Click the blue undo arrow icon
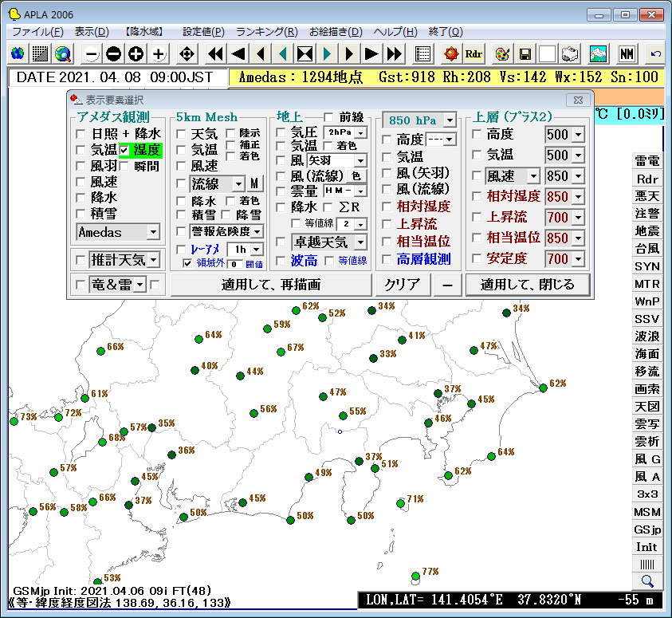 click(x=655, y=54)
